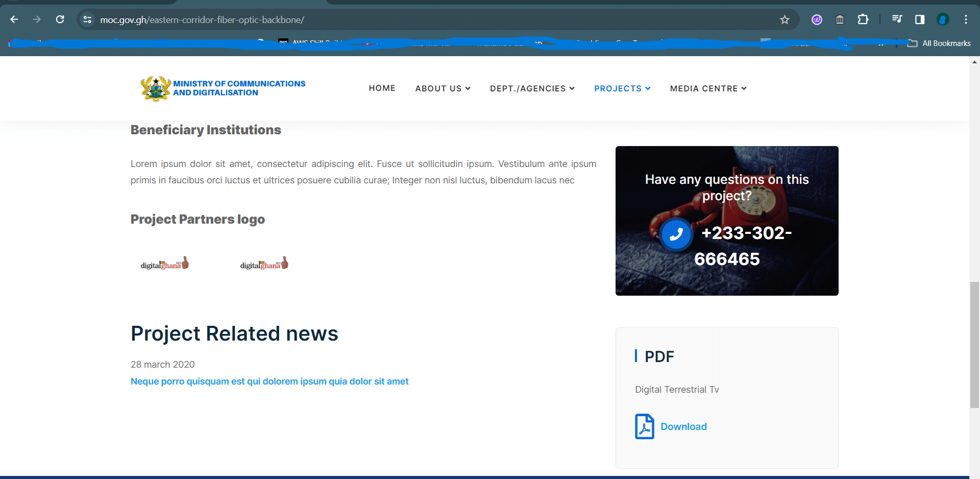Bookmark this page with the star icon
980x479 pixels.
(x=785, y=19)
